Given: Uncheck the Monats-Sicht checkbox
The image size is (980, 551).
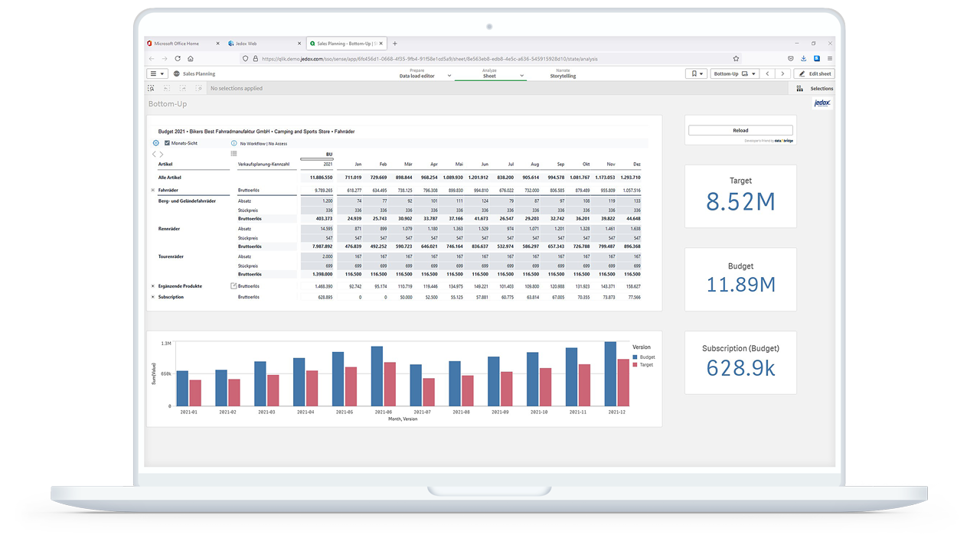Looking at the screenshot, I should point(167,143).
